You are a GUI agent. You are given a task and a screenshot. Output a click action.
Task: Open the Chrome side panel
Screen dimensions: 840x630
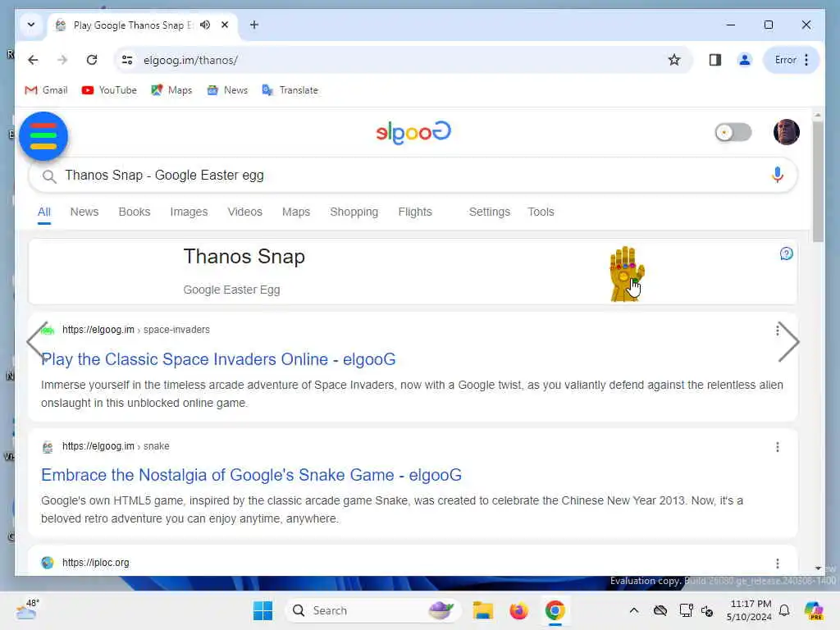[x=714, y=60]
